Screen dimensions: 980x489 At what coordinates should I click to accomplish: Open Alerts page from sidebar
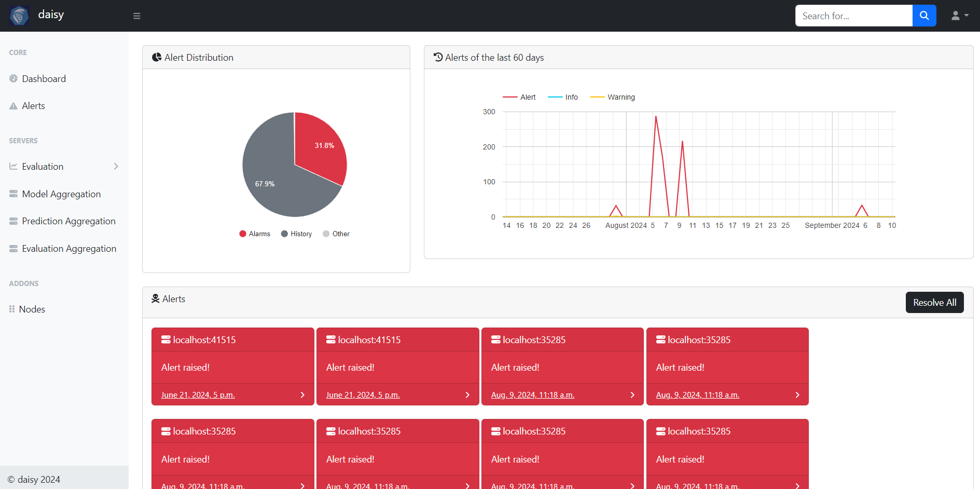coord(33,106)
